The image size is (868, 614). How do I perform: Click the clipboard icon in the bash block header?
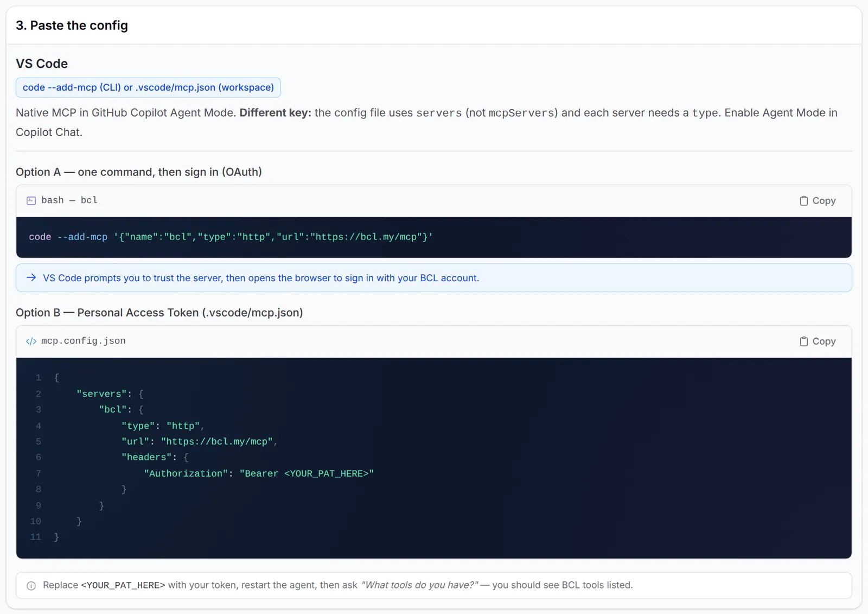[x=803, y=201]
